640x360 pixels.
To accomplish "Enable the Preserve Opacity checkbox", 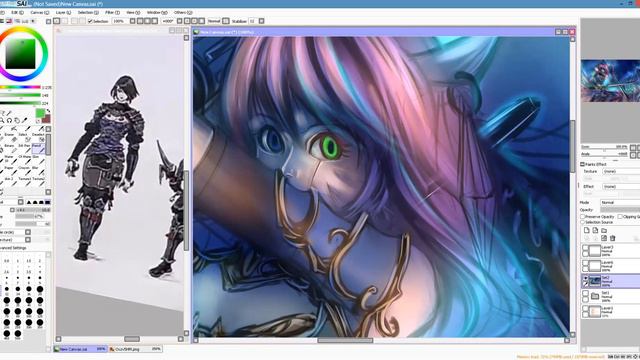I will pyautogui.click(x=582, y=217).
